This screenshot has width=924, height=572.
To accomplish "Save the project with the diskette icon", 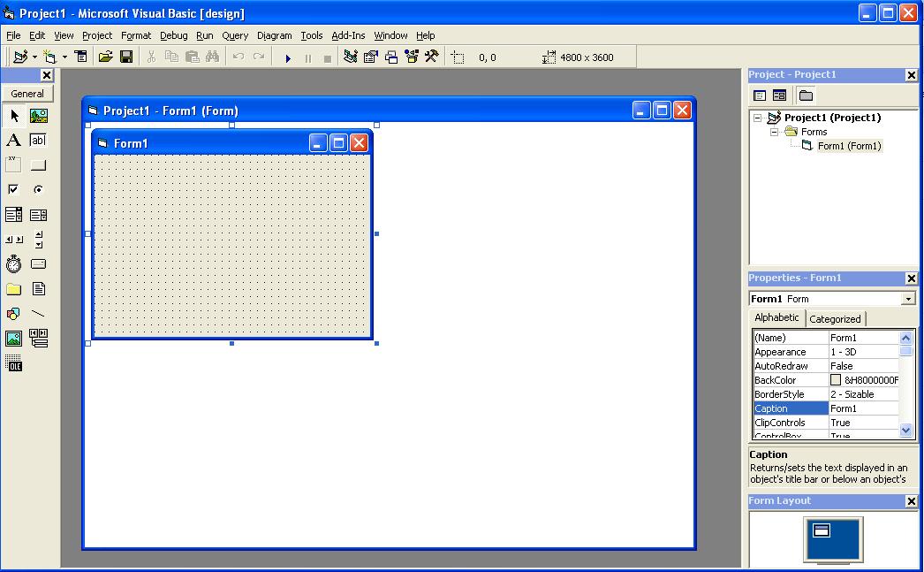I will [126, 57].
